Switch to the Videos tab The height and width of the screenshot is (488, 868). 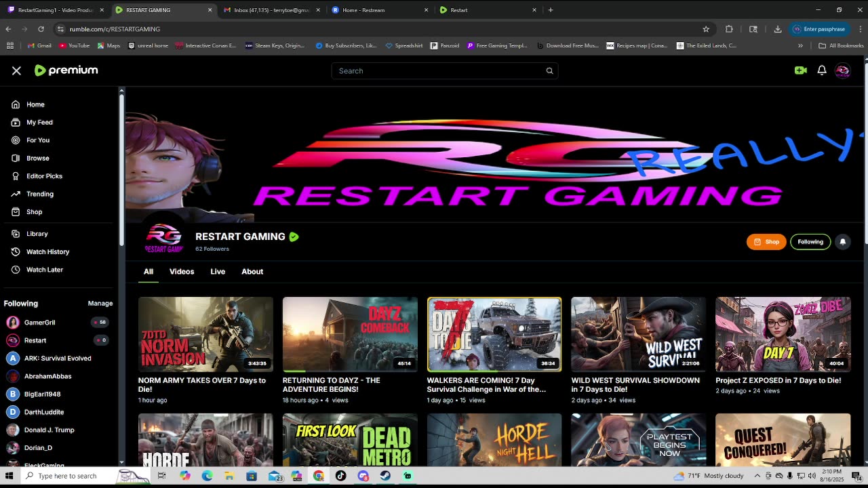pyautogui.click(x=182, y=272)
